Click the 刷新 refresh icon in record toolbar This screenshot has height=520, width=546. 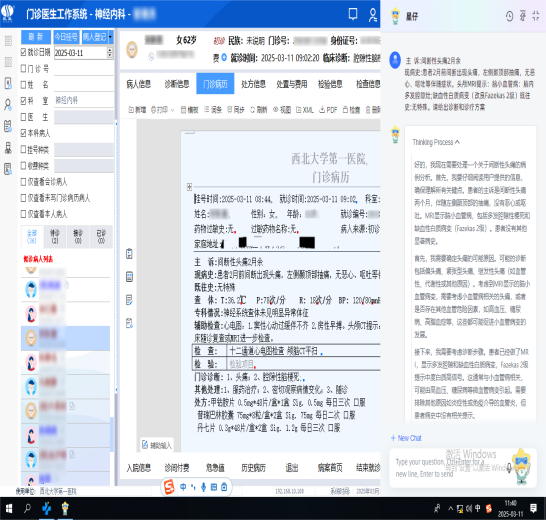(x=259, y=110)
